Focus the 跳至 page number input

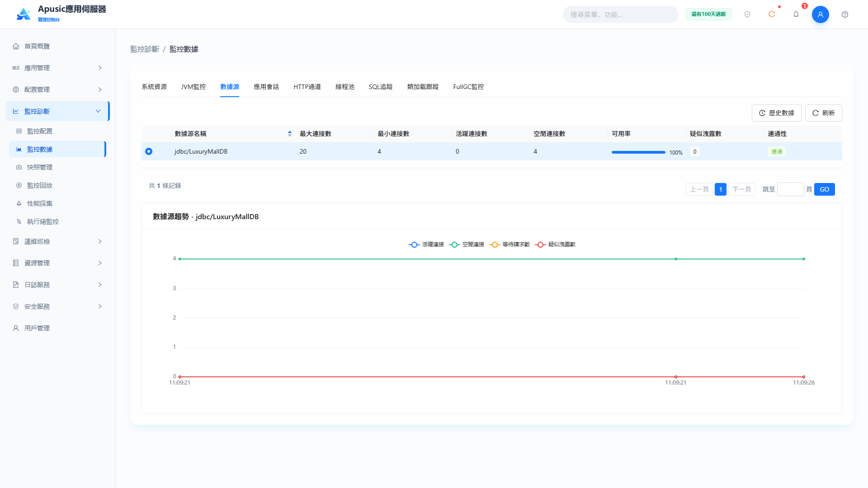point(791,189)
